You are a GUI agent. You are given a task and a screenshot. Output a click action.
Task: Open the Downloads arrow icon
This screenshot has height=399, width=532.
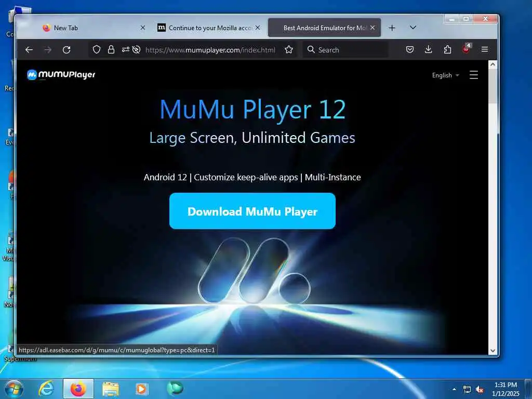(x=429, y=49)
